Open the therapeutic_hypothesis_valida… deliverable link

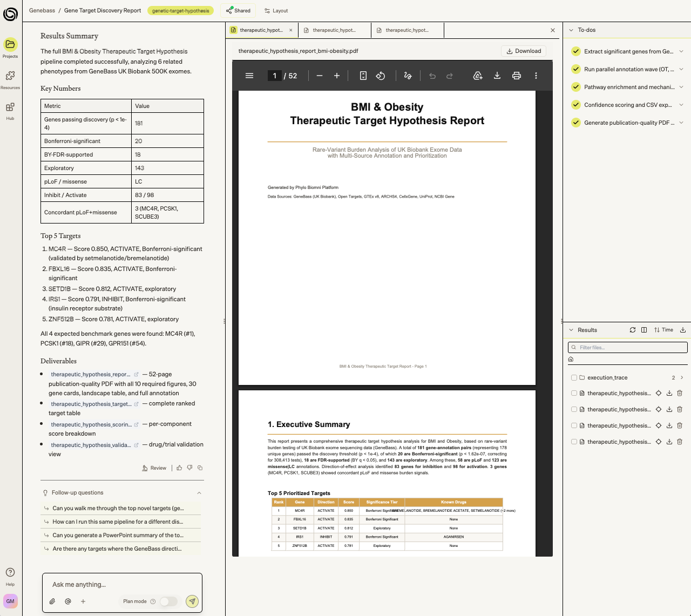(94, 445)
